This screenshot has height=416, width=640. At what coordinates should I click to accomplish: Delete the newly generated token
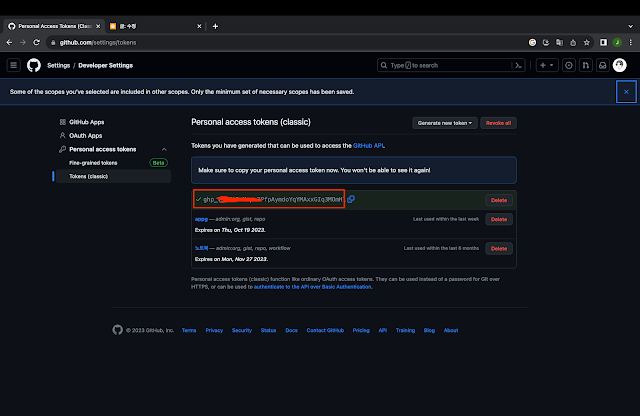coord(499,200)
